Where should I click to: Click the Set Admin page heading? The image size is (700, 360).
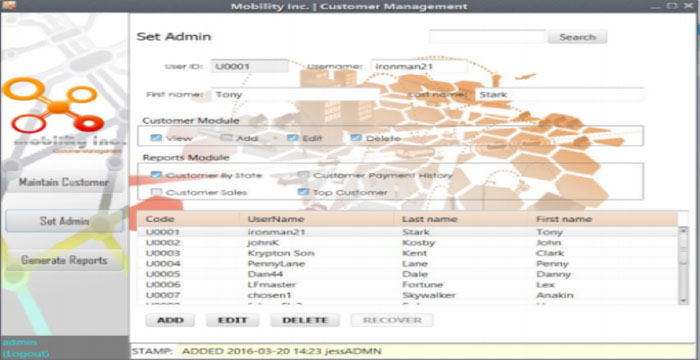pos(174,37)
